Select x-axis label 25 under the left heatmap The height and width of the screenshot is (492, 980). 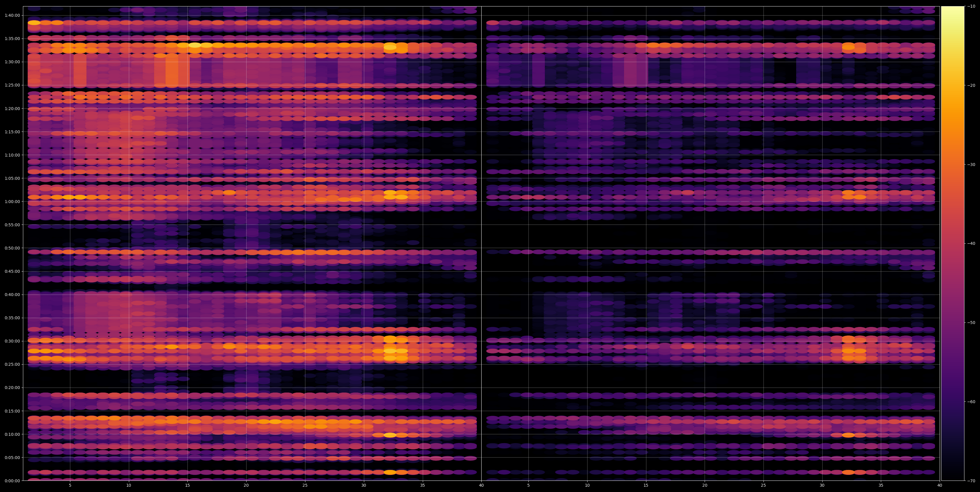[x=305, y=486]
